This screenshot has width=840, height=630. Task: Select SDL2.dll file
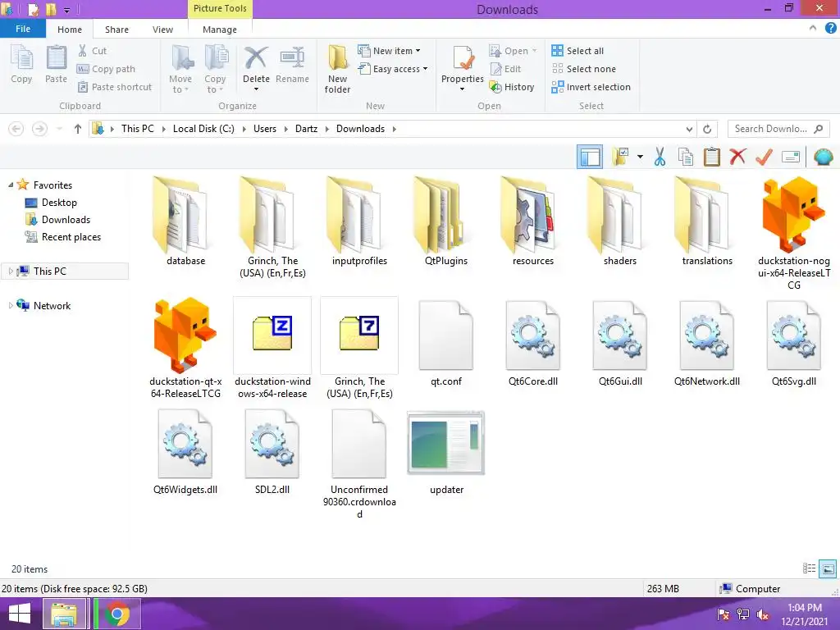click(272, 452)
